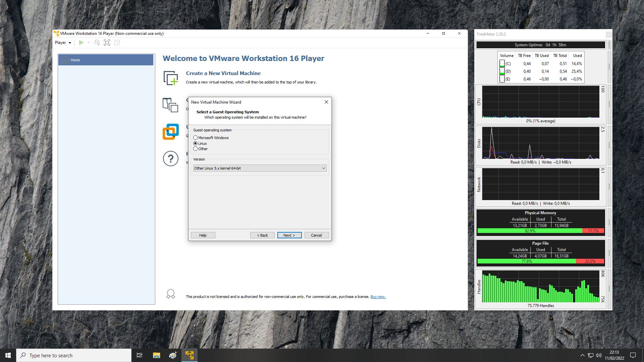Viewport: 644px width, 362px height.
Task: Click the (C) volume icon in FreeMeter
Action: 502,63
